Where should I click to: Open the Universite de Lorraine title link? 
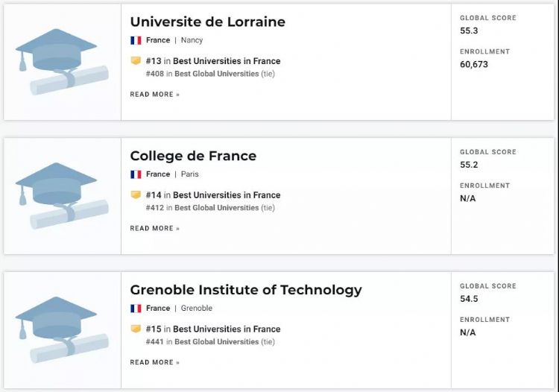(207, 22)
